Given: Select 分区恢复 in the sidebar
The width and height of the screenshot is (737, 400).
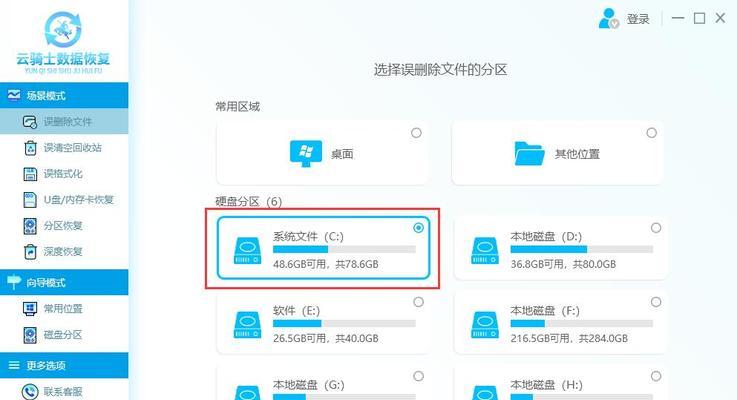Looking at the screenshot, I should click(64, 226).
